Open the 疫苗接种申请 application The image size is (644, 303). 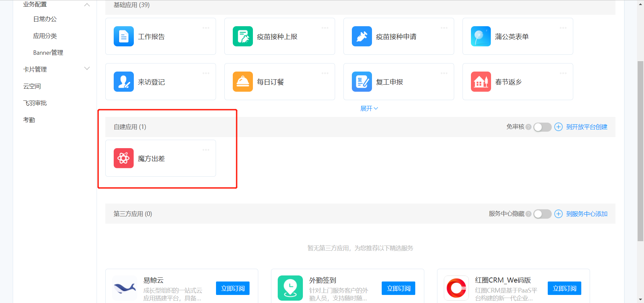362,36
